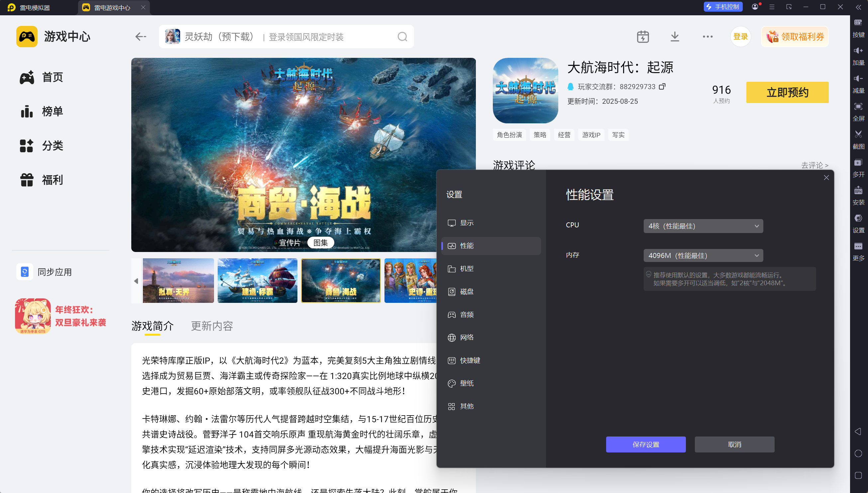Open the three-dots more options menu
This screenshot has width=868, height=493.
[x=707, y=37]
